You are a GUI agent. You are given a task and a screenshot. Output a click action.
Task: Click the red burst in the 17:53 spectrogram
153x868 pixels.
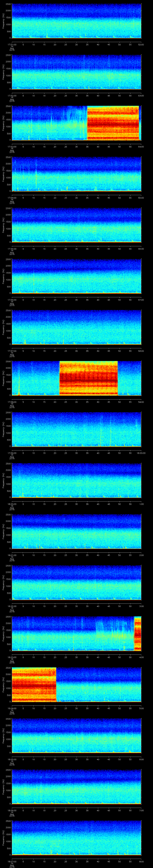(113, 123)
